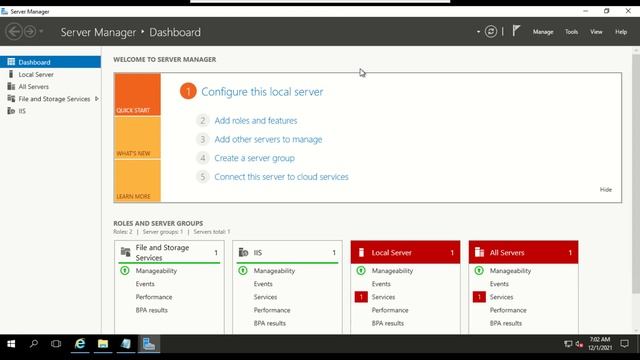Hide the welcome tile
The height and width of the screenshot is (360, 640).
coord(606,189)
